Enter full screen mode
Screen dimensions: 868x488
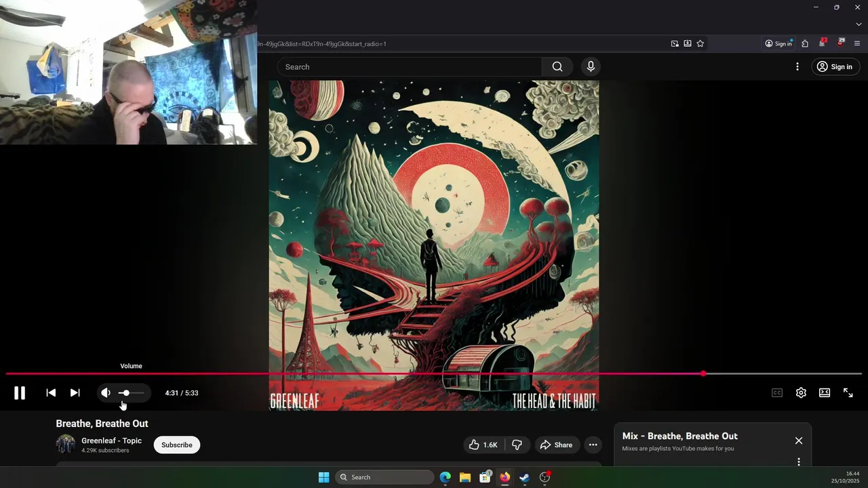(848, 393)
